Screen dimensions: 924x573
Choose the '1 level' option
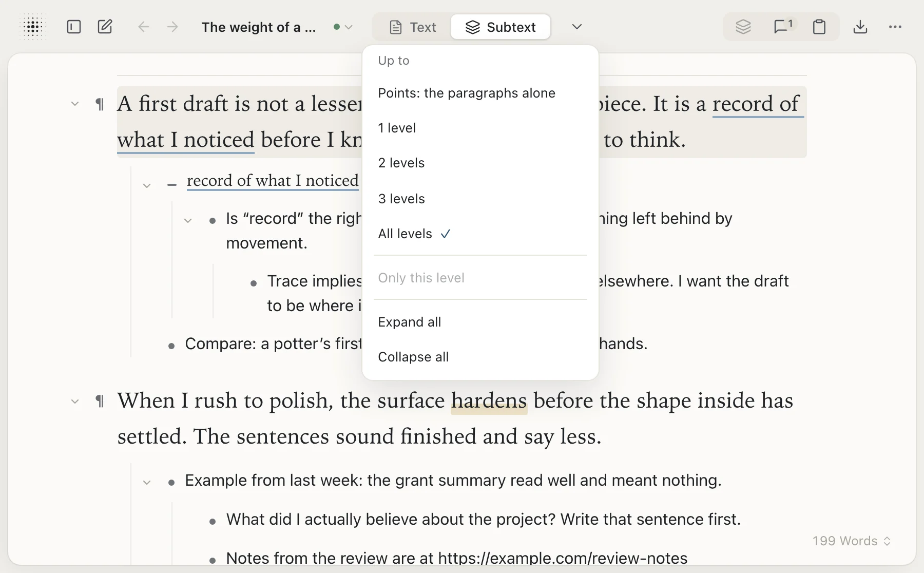[x=480, y=128]
